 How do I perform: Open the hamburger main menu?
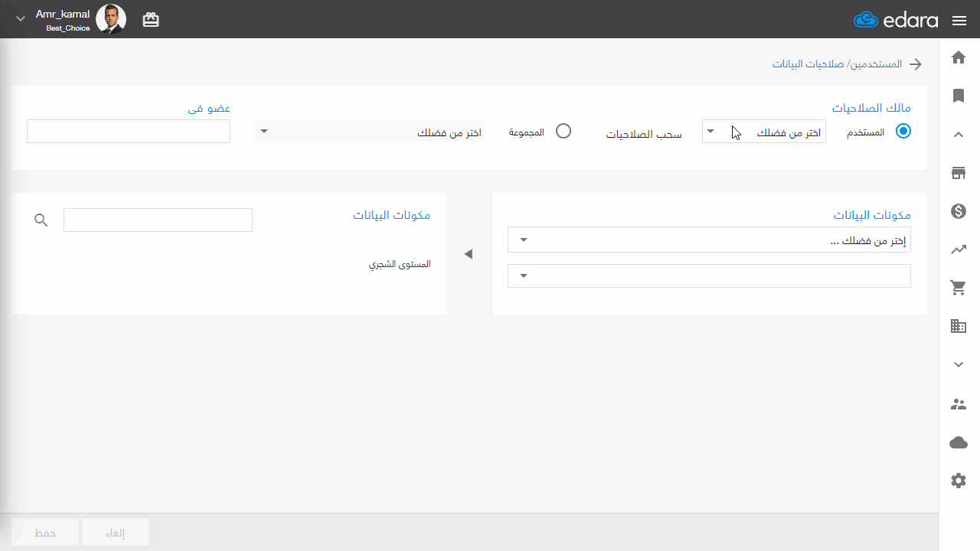coord(959,21)
